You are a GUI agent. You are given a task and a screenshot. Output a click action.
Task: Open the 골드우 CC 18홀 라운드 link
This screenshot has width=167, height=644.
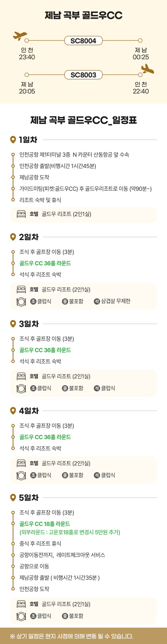(x=45, y=524)
